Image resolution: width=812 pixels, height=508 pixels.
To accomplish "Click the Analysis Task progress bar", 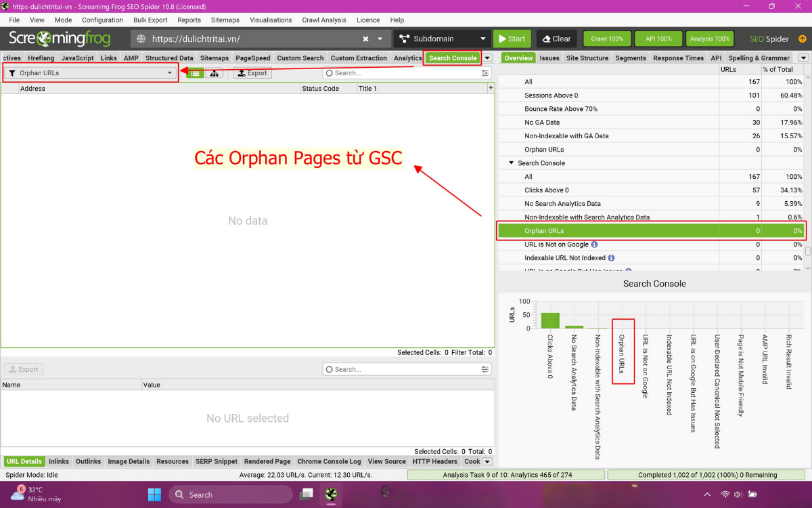I will pos(506,474).
